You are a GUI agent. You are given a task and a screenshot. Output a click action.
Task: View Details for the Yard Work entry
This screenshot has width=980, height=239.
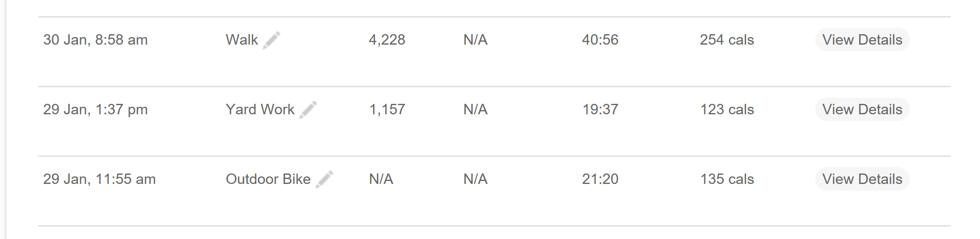pyautogui.click(x=862, y=109)
